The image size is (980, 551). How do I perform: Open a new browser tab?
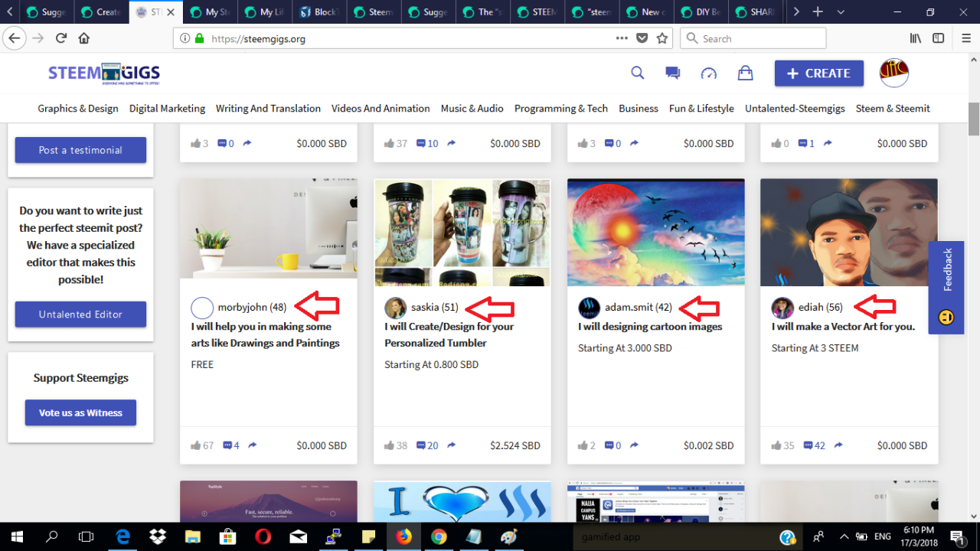click(818, 12)
